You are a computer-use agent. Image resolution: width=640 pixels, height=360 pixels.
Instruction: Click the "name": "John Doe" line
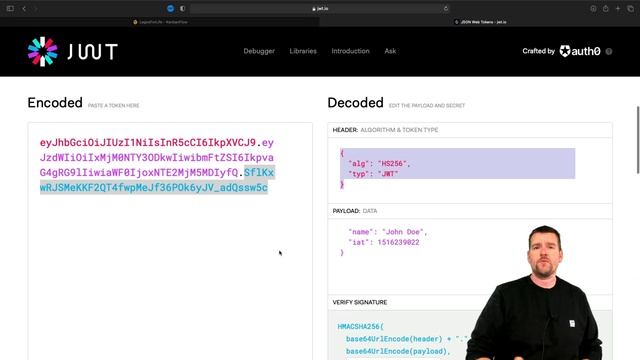point(387,232)
